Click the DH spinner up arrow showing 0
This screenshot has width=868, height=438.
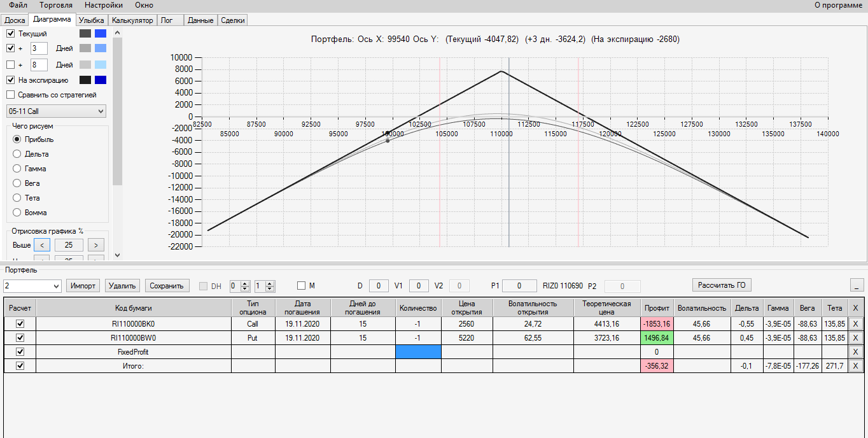[246, 283]
